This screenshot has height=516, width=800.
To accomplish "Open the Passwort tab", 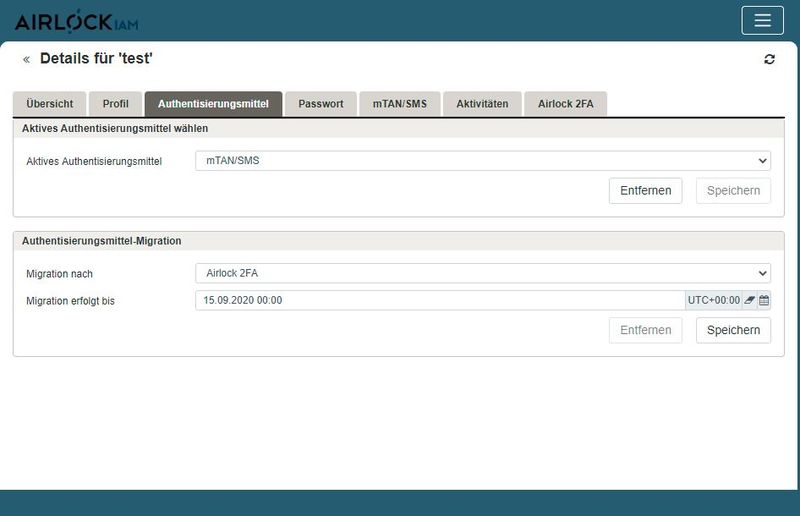I will (x=321, y=104).
